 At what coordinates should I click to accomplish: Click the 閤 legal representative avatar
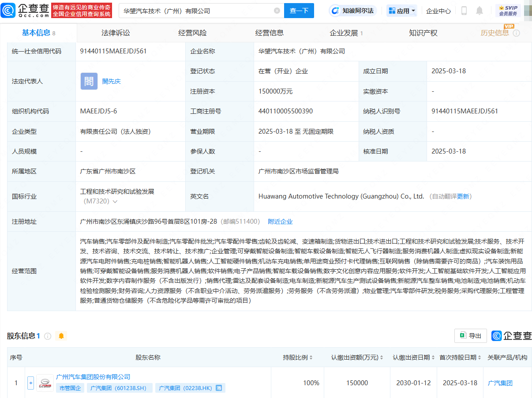(x=89, y=81)
